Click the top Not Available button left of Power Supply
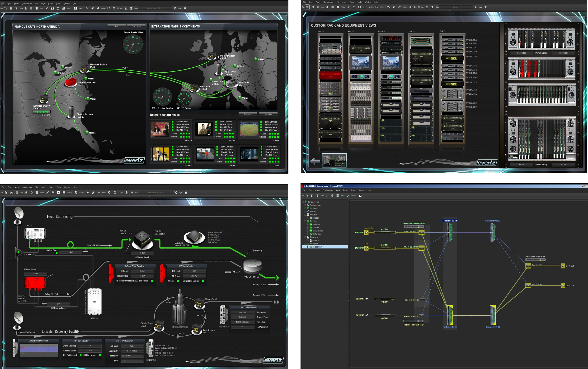Image resolution: width=588 pixels, height=369 pixels. coord(521,53)
